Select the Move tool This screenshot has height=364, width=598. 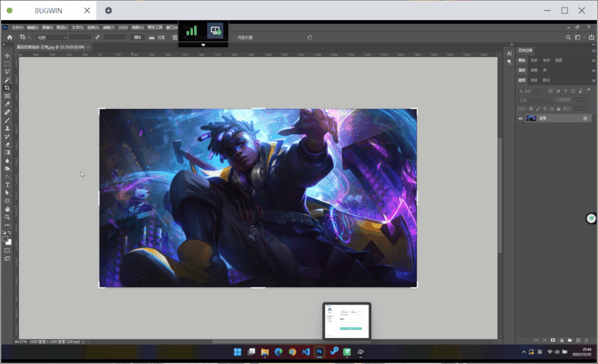click(x=7, y=55)
